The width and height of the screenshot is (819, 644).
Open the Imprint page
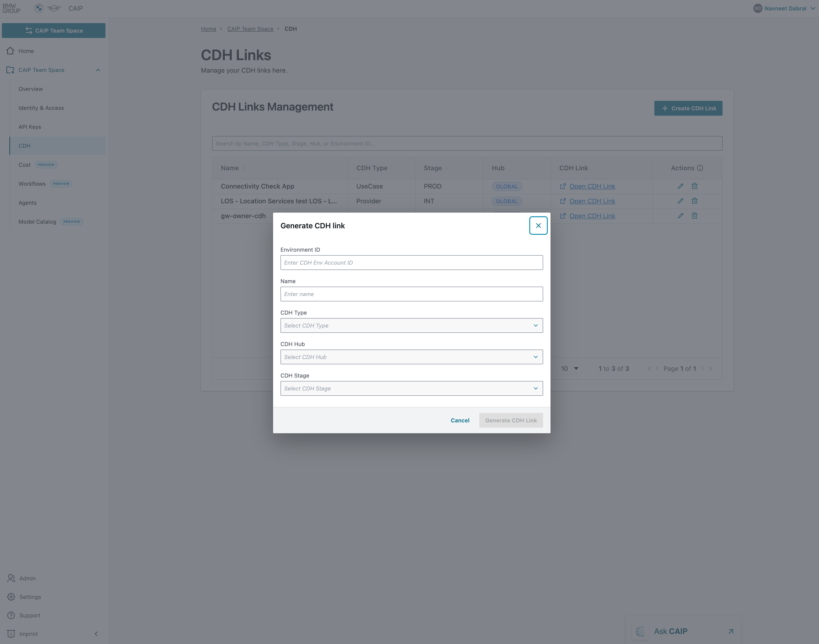28,634
